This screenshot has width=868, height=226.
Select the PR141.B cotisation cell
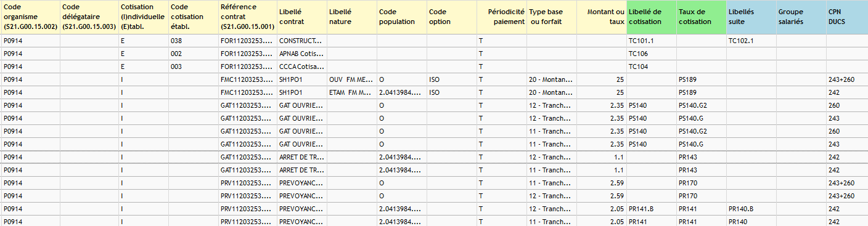pyautogui.click(x=652, y=209)
